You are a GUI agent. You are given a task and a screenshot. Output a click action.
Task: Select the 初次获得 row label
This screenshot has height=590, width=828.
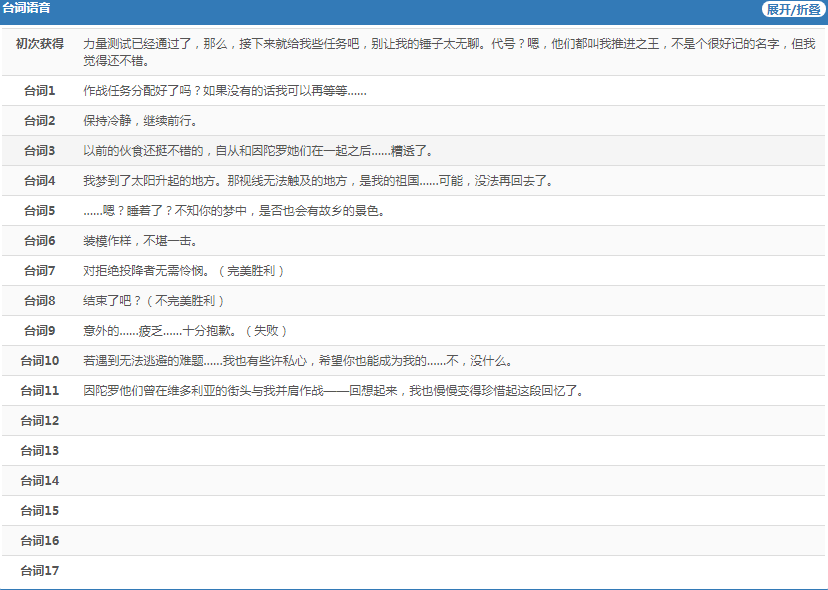(x=40, y=44)
